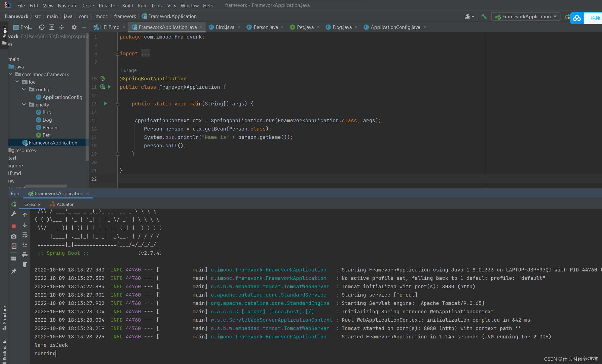Click the build hammer icon
The width and height of the screenshot is (602, 364).
(484, 17)
